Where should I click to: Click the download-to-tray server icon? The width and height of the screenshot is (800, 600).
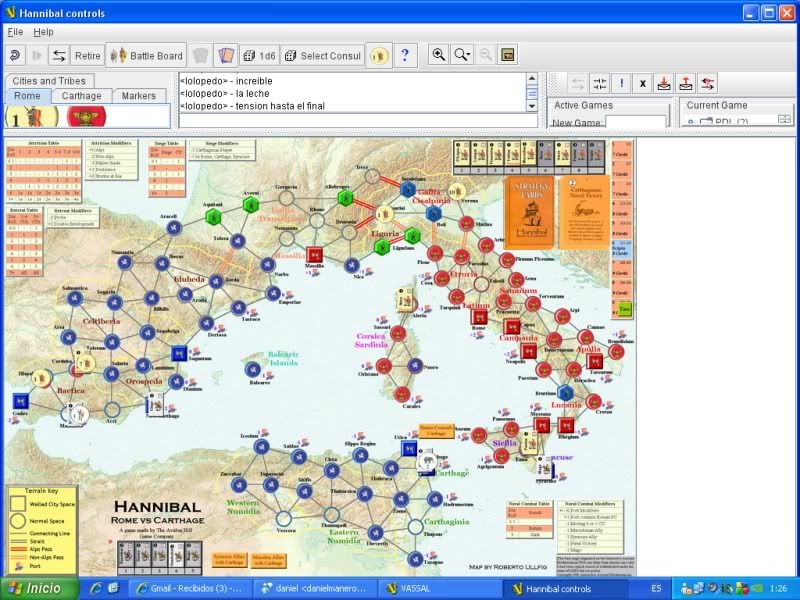tap(664, 83)
